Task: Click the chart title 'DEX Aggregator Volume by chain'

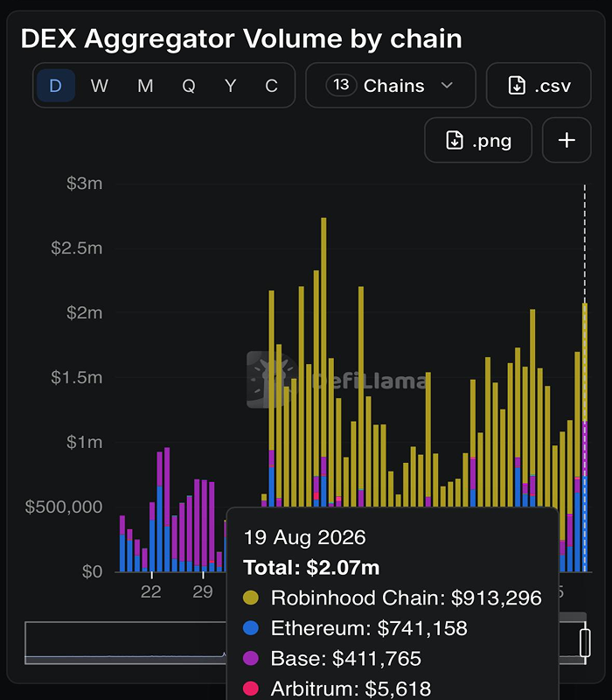Action: pos(241,38)
